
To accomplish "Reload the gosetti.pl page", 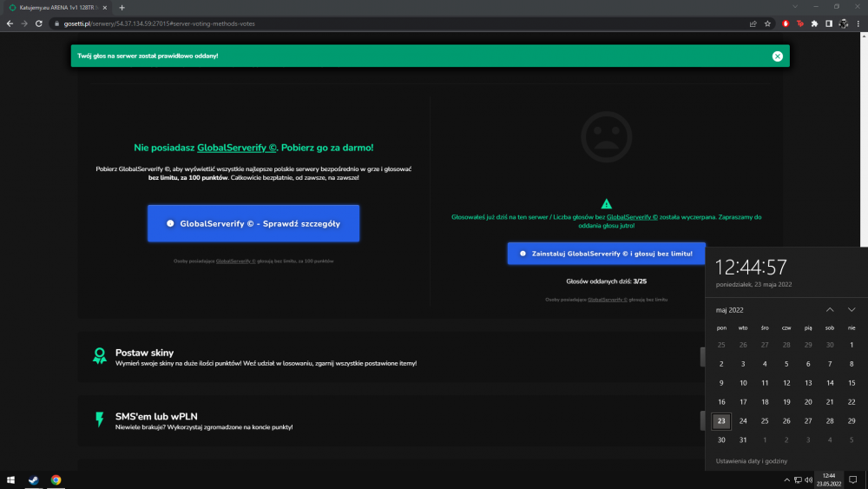I will point(39,23).
